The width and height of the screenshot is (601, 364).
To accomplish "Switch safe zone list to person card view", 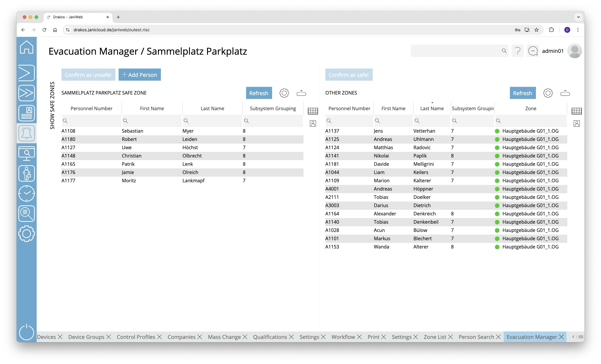I will click(313, 123).
